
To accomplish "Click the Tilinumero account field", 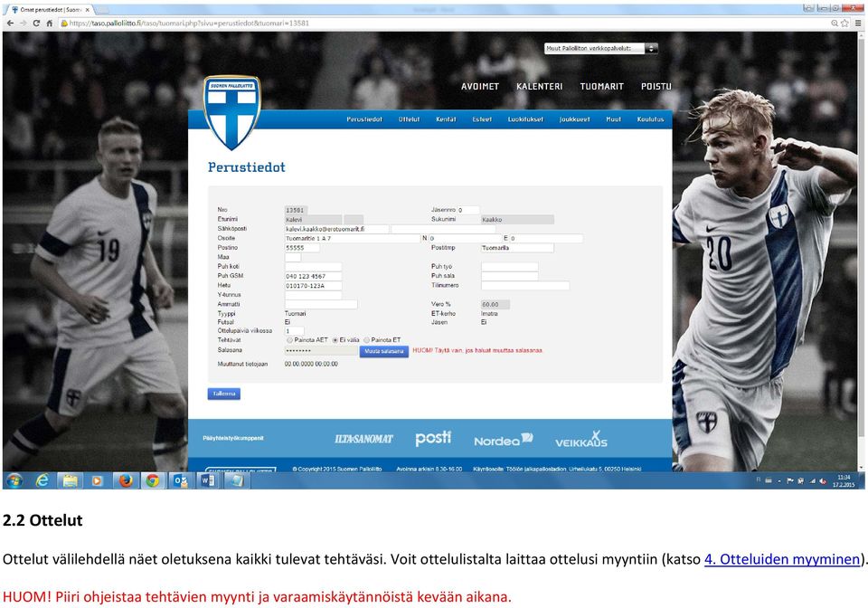I will tap(525, 286).
